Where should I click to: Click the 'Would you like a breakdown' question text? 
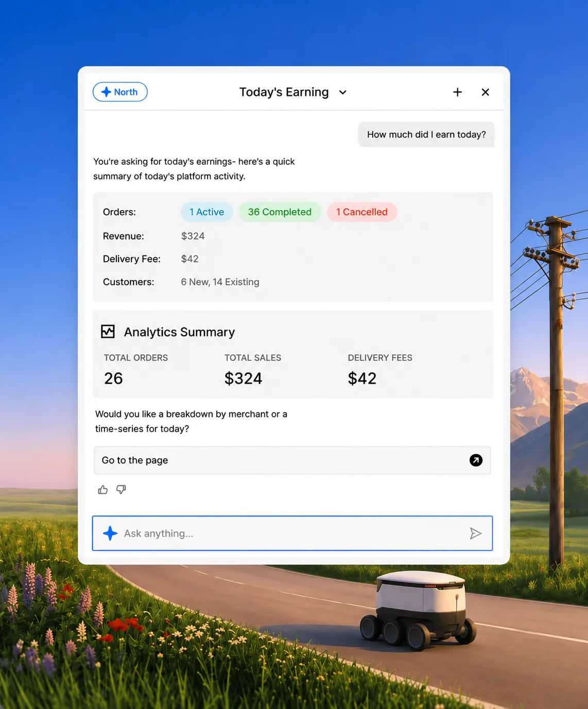tap(192, 421)
